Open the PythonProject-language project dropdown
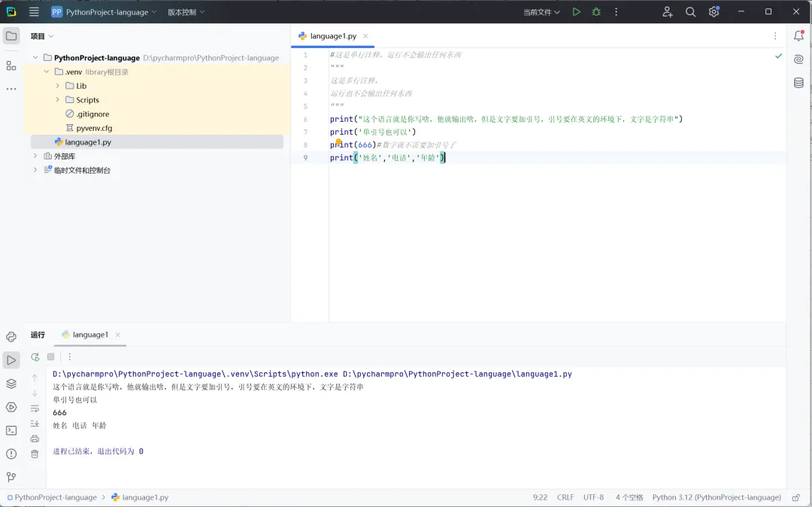812x507 pixels. click(x=104, y=12)
